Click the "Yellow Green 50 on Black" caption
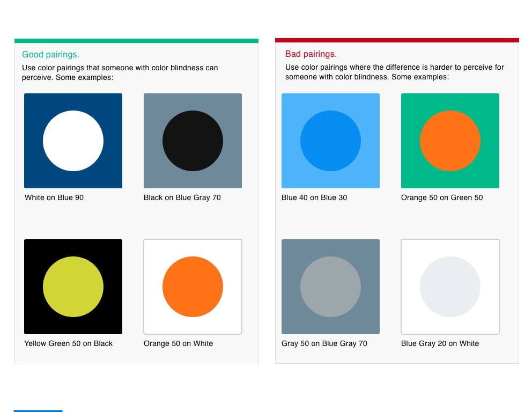The height and width of the screenshot is (412, 532). point(69,343)
